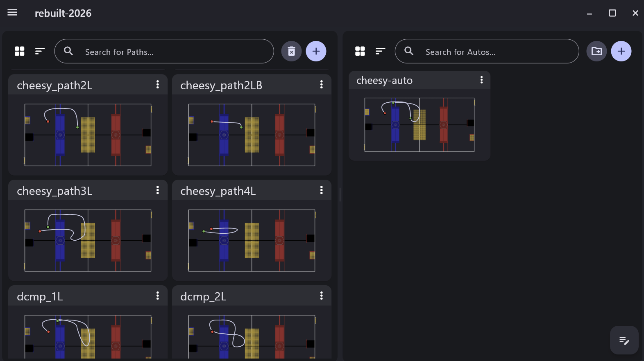Open the Paths sort options
The width and height of the screenshot is (644, 361).
[40, 51]
